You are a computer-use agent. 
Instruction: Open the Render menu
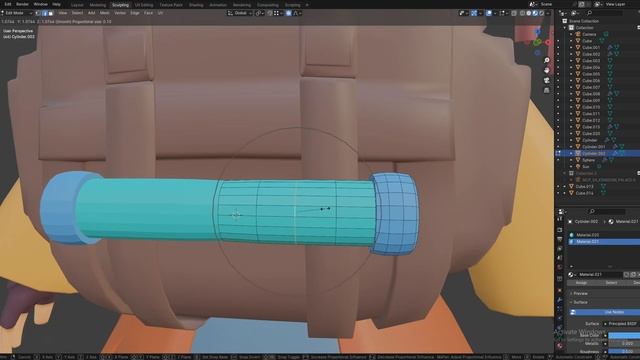pos(22,4)
